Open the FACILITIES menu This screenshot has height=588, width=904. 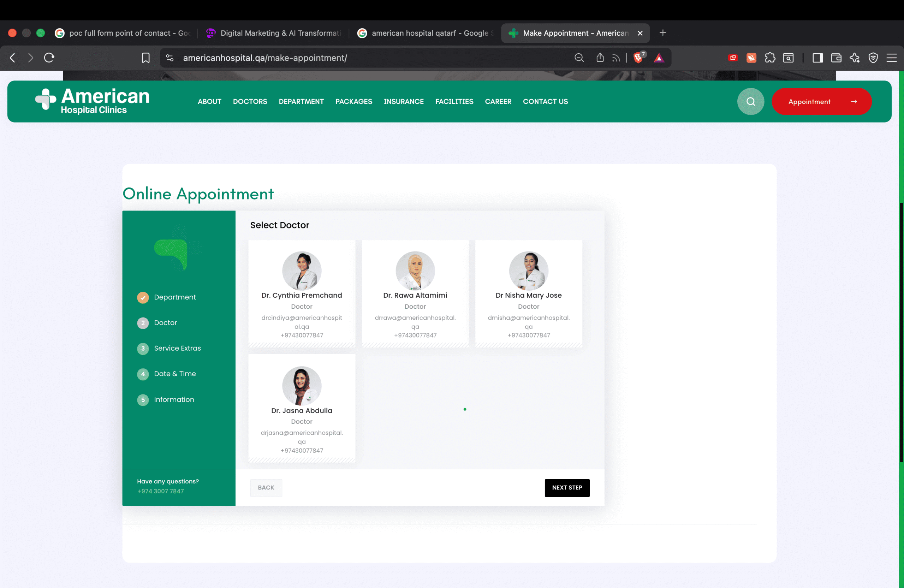click(x=454, y=101)
